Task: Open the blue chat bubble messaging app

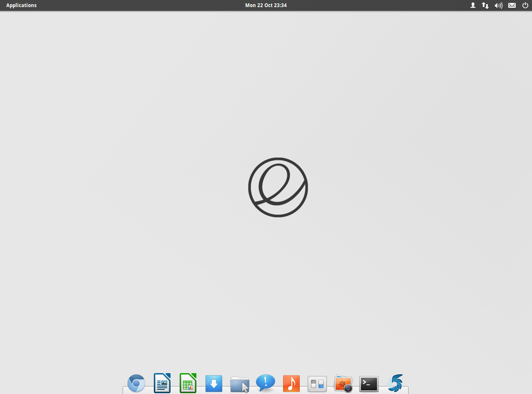Action: (x=266, y=383)
